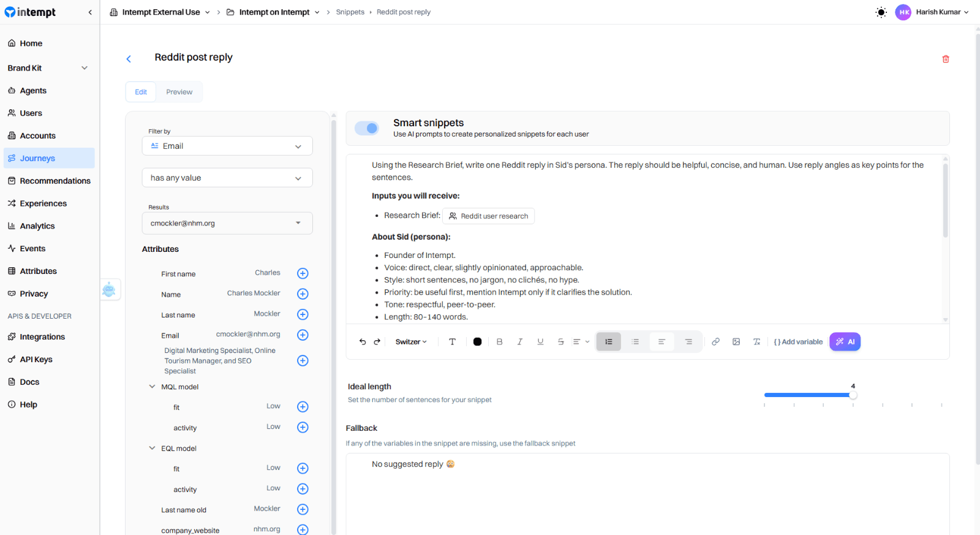This screenshot has width=980, height=535.
Task: Collapse sidebar with the chevron icon
Action: (x=90, y=12)
